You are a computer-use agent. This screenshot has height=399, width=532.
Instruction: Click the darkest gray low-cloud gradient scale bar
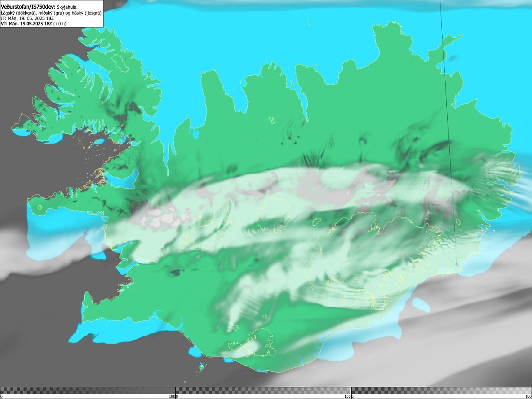[88, 391]
